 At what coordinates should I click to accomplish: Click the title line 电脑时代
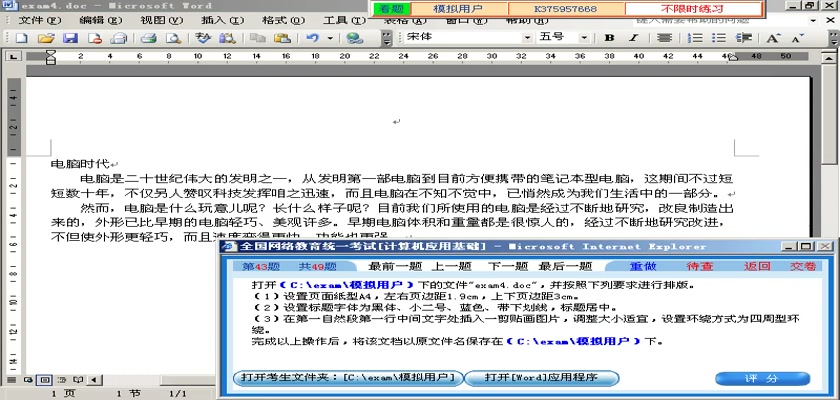[80, 164]
